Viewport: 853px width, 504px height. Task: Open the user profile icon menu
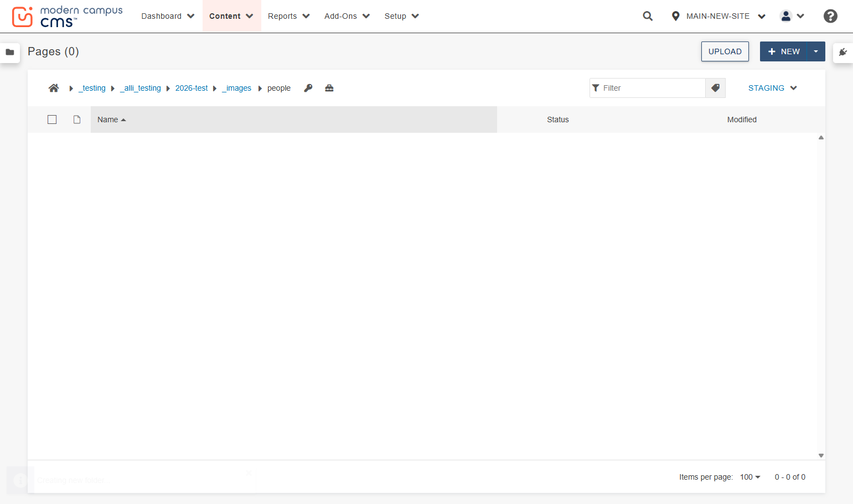click(792, 16)
